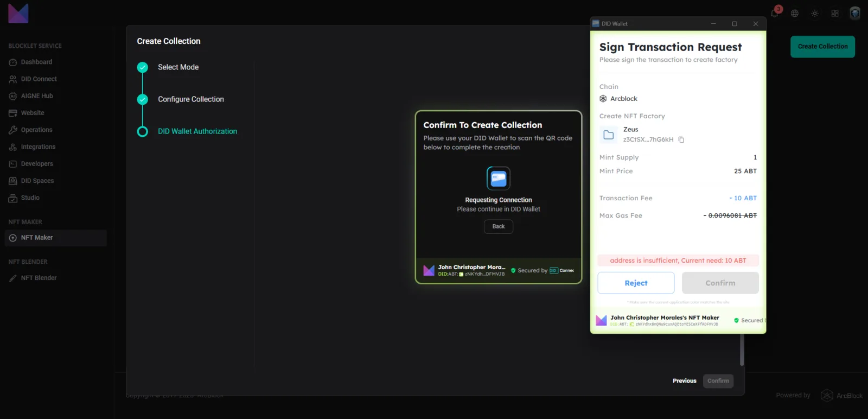The image size is (868, 419).
Task: Click the Integrations icon in sidebar
Action: [13, 147]
